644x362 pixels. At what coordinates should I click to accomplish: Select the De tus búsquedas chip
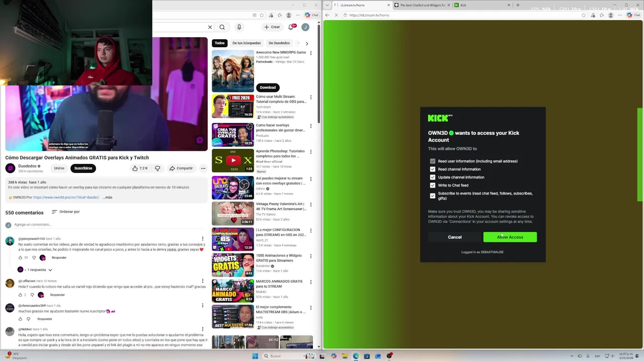coord(247,43)
